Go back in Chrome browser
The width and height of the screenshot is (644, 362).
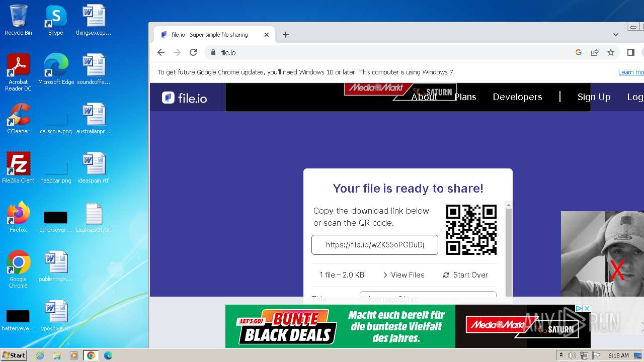[x=161, y=52]
